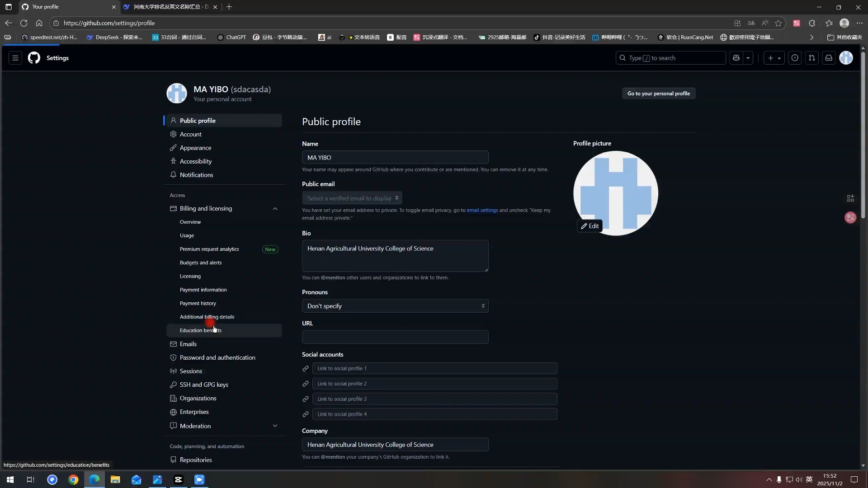This screenshot has height=488, width=868.
Task: Click Go to your personal profile
Action: (658, 94)
